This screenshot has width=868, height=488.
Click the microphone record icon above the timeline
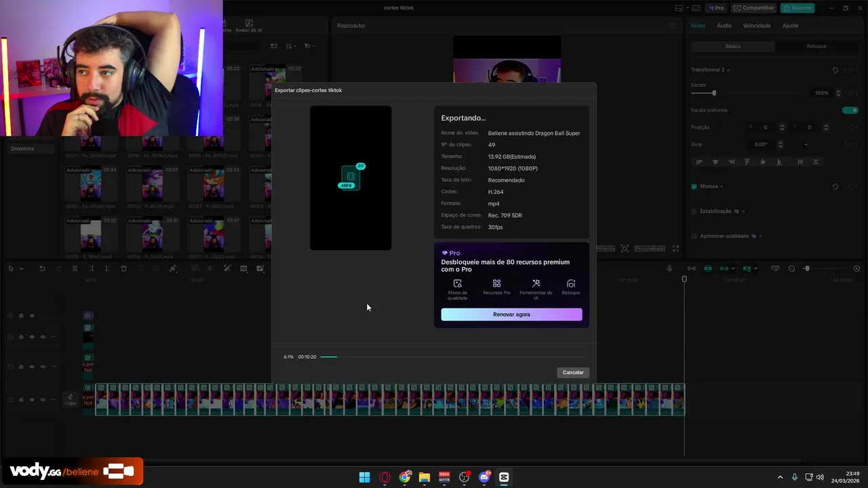(x=669, y=268)
